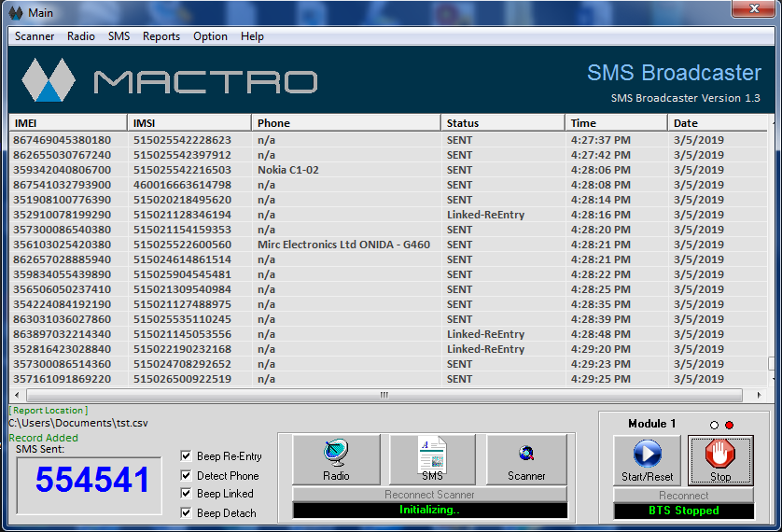Sort the table by Status column header

(x=502, y=123)
